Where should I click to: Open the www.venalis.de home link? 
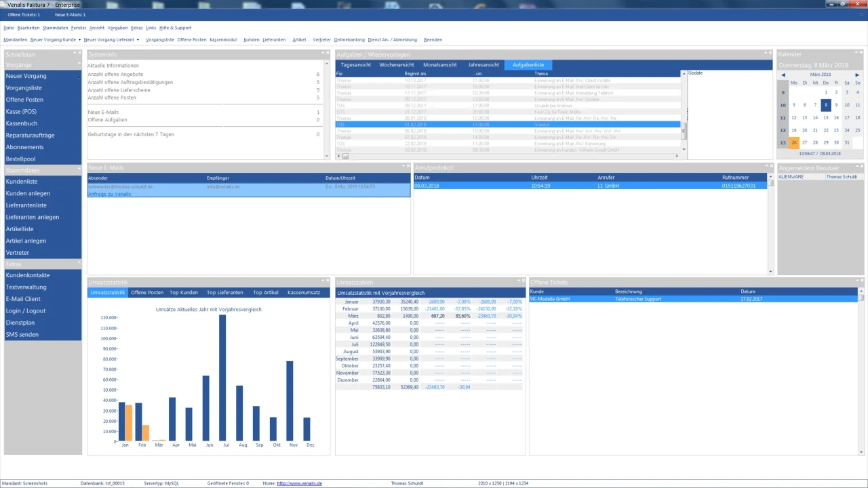[x=300, y=483]
